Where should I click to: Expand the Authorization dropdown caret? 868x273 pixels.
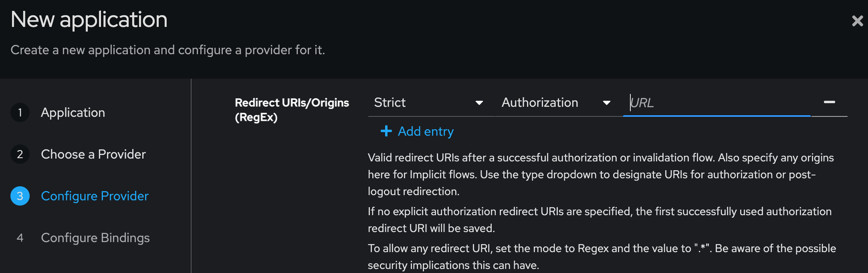coord(607,103)
